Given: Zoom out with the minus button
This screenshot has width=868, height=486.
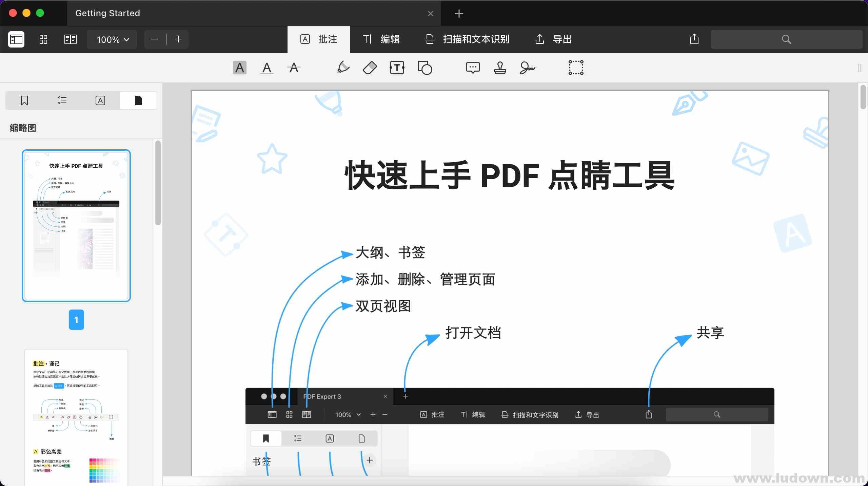Looking at the screenshot, I should click(x=155, y=39).
